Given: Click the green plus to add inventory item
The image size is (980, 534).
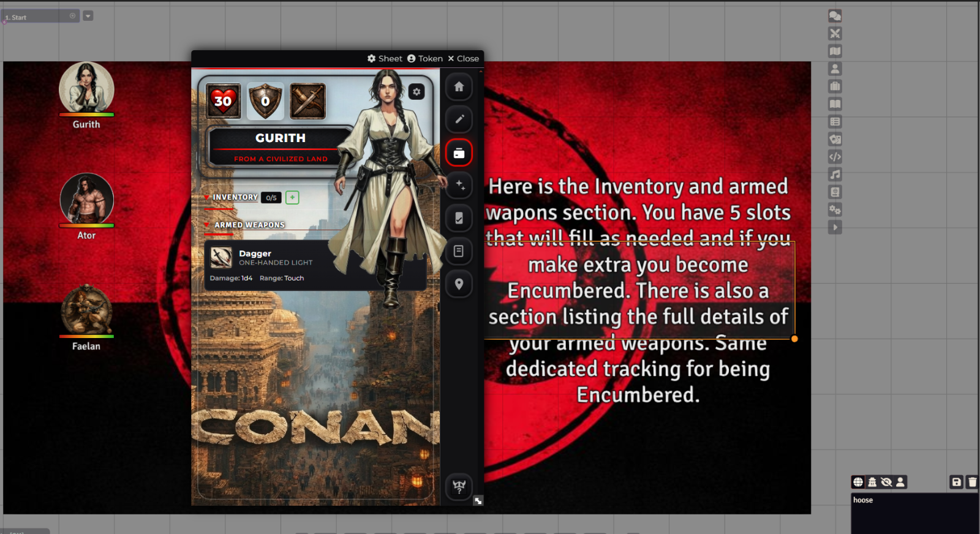Looking at the screenshot, I should coord(292,197).
